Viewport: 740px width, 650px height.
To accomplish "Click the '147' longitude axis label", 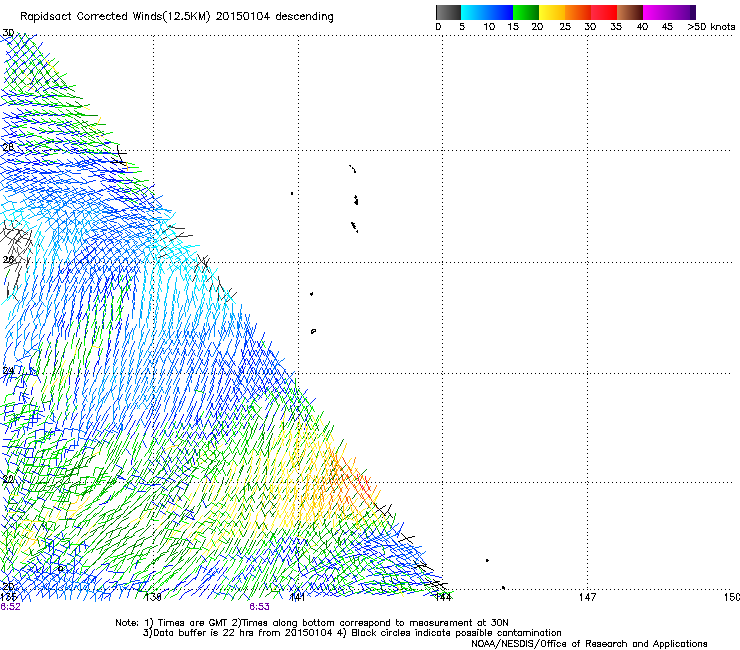I will pos(587,597).
